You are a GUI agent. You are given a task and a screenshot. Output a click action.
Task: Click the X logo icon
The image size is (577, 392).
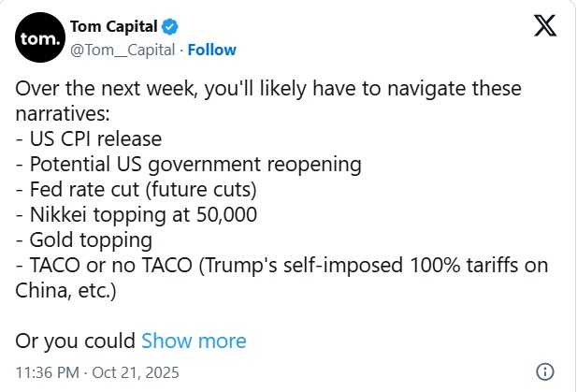(x=545, y=28)
